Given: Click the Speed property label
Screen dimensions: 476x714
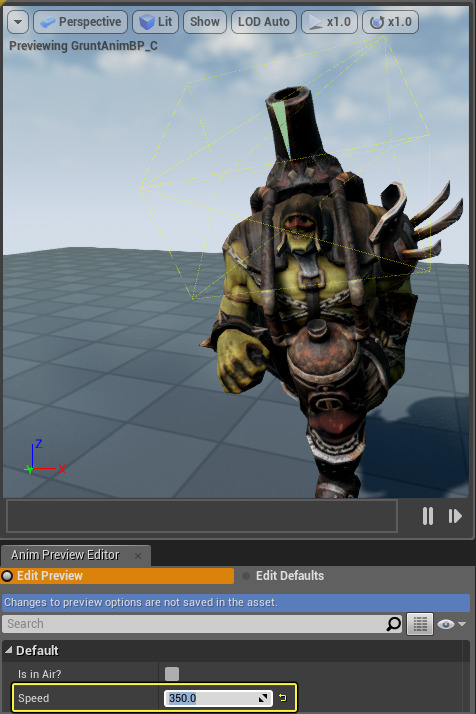Looking at the screenshot, I should tap(33, 698).
